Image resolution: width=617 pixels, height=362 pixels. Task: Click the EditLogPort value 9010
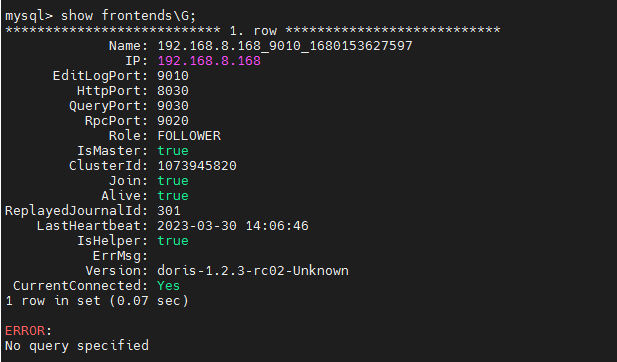click(173, 76)
